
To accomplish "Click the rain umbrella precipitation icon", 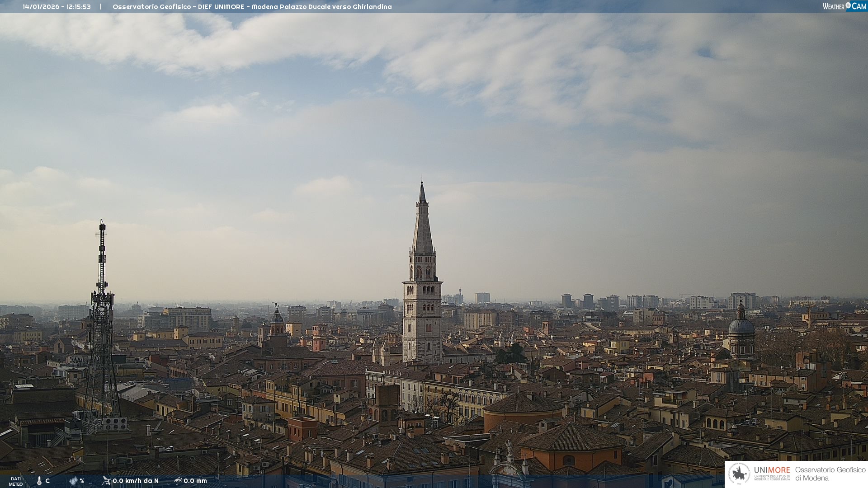I will pos(178,481).
